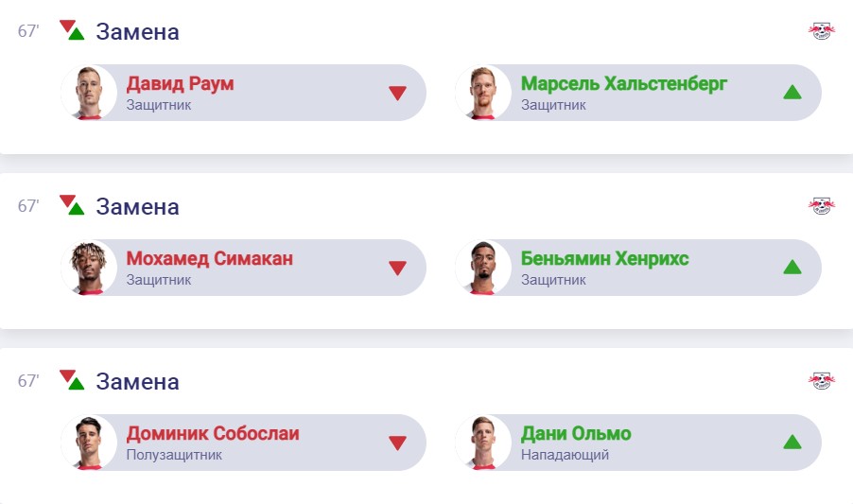Click red down arrow next to Доминик Собослаи
The height and width of the screenshot is (504, 853).
[397, 443]
